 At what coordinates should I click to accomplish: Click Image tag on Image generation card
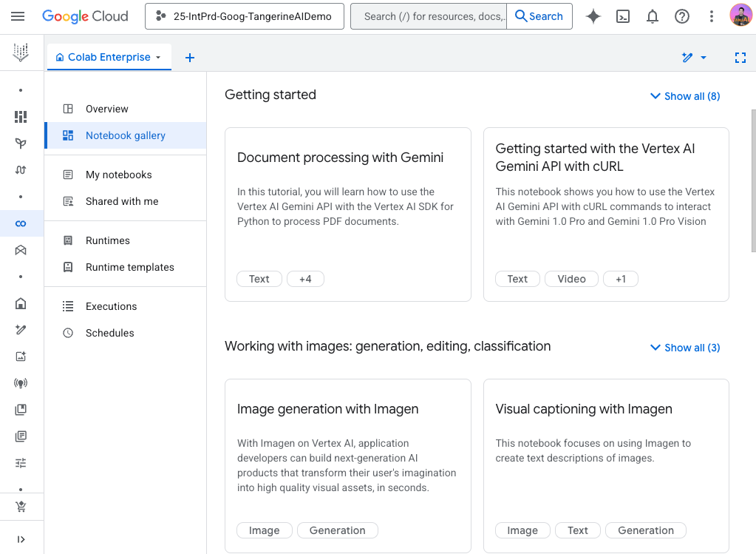tap(265, 530)
